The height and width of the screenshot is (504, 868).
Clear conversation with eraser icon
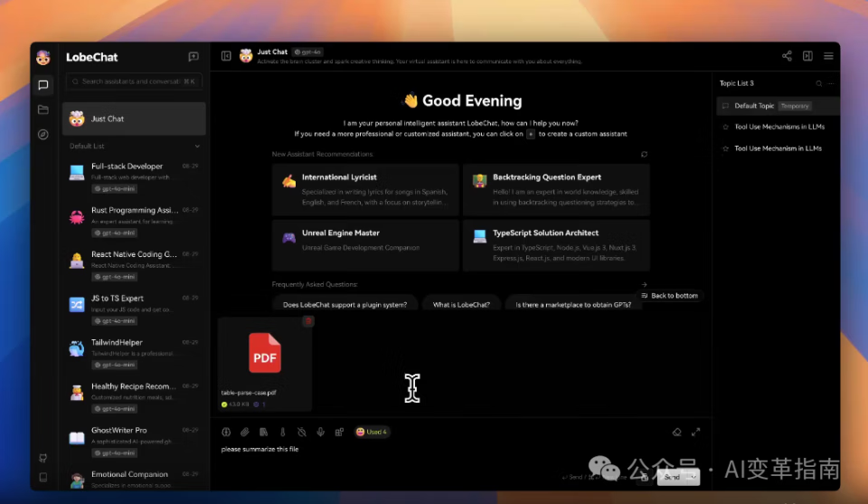click(x=676, y=432)
